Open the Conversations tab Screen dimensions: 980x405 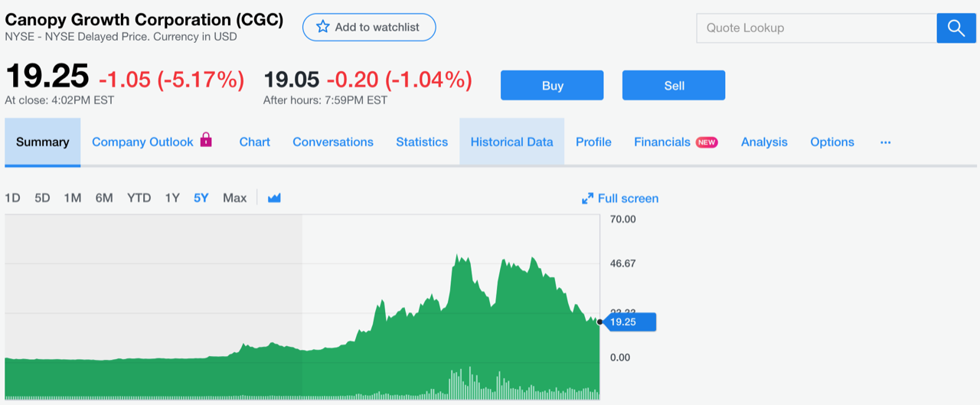pyautogui.click(x=333, y=142)
